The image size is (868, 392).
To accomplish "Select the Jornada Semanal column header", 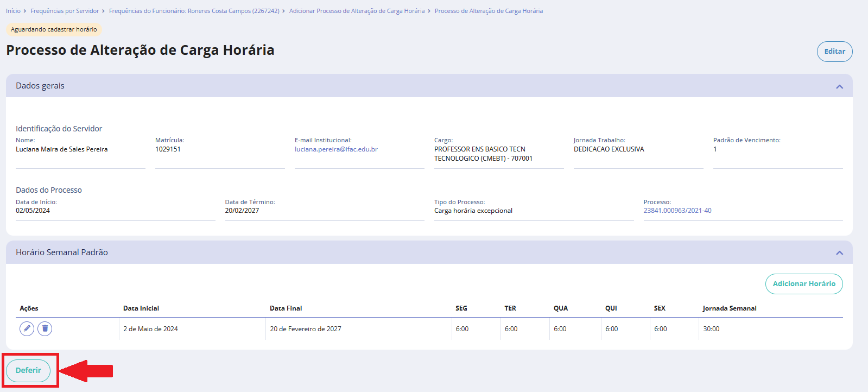I will click(x=729, y=308).
